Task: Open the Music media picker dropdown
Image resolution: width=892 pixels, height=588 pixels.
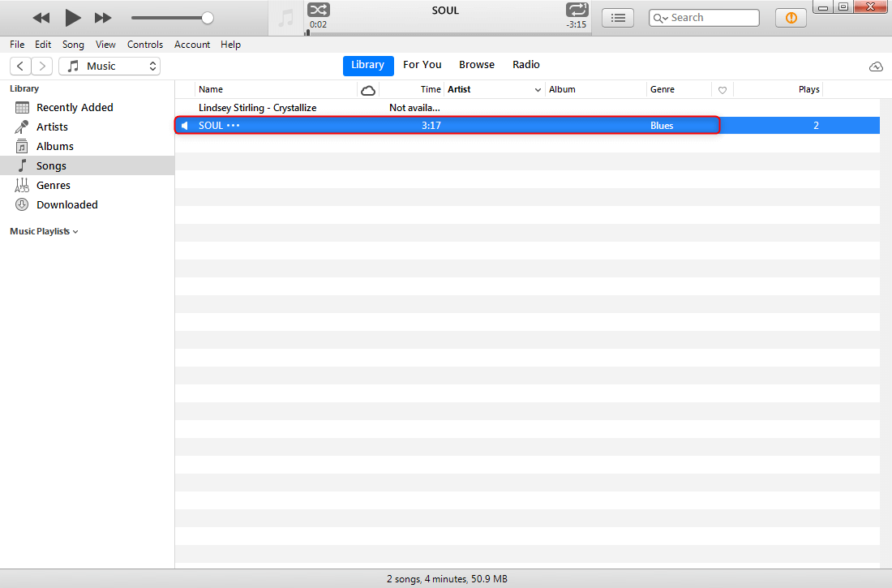Action: pos(109,67)
